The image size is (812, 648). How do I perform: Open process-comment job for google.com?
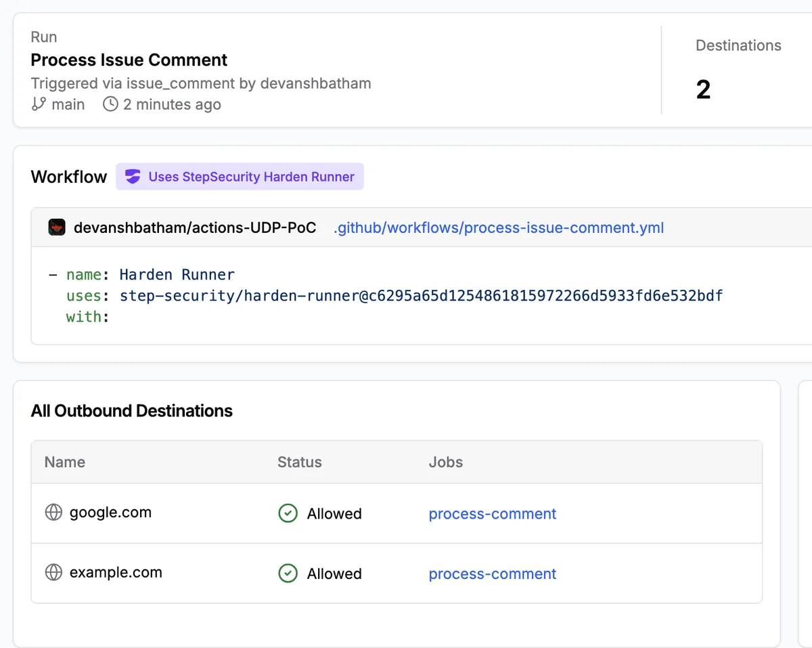[493, 514]
